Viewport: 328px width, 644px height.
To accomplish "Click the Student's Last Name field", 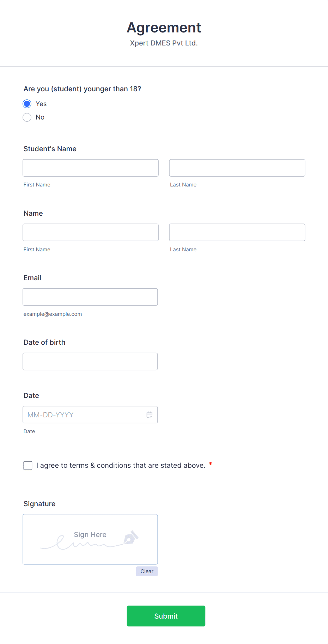I will [237, 168].
